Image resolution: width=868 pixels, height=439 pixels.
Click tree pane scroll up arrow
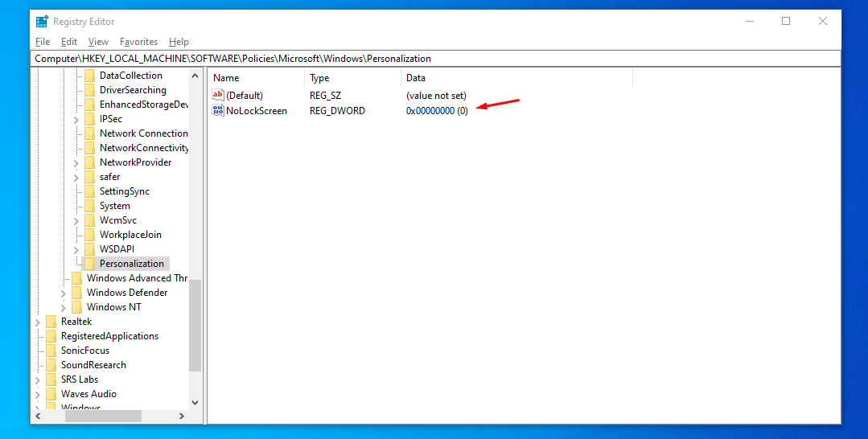[195, 76]
